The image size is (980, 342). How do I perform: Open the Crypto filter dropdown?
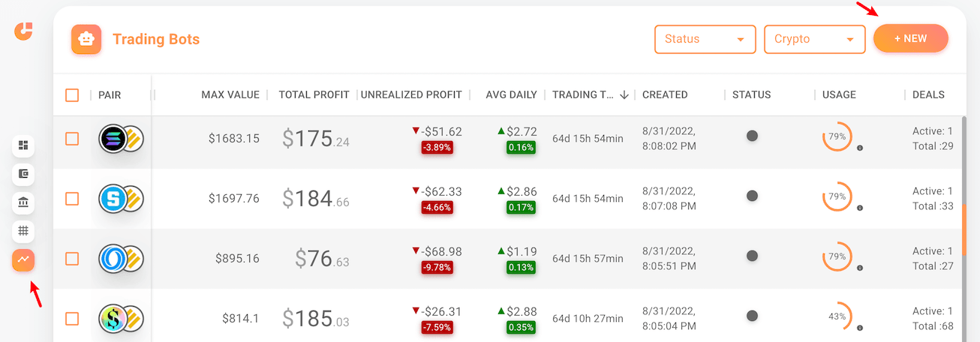[814, 39]
